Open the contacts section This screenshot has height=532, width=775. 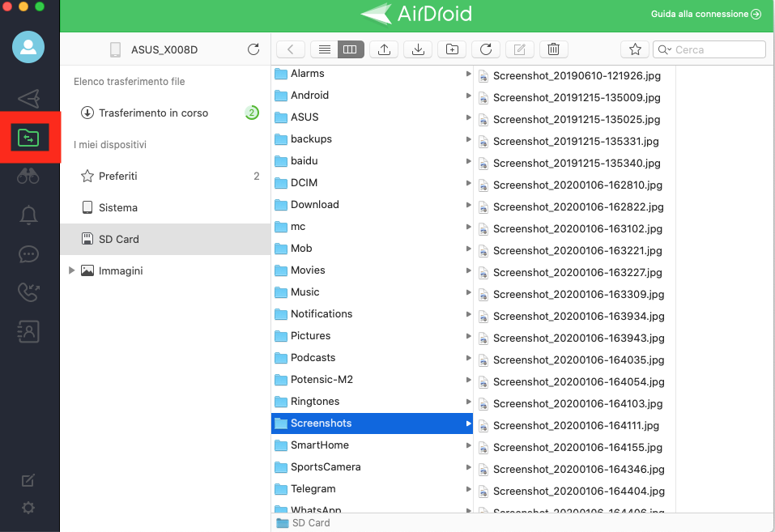pyautogui.click(x=28, y=332)
